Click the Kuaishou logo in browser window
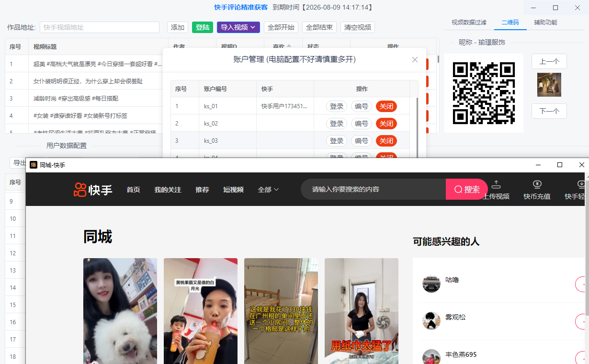589x364 pixels. [93, 190]
